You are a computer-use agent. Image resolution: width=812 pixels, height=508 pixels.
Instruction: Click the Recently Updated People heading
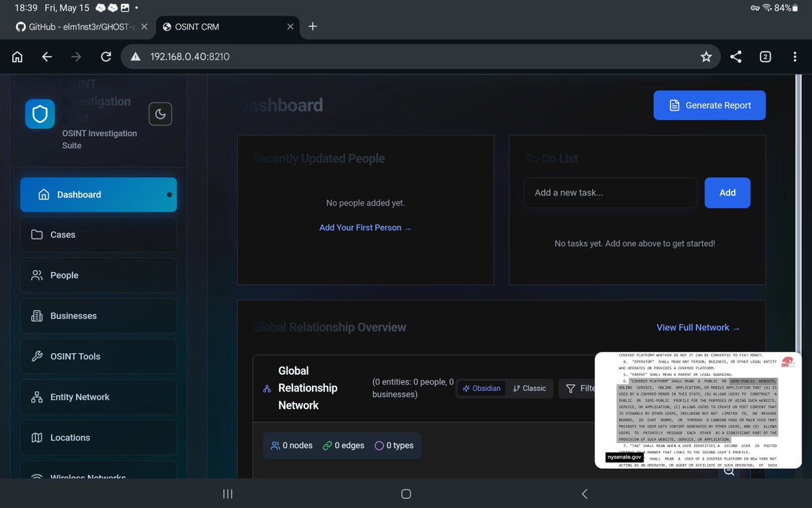[x=319, y=159]
